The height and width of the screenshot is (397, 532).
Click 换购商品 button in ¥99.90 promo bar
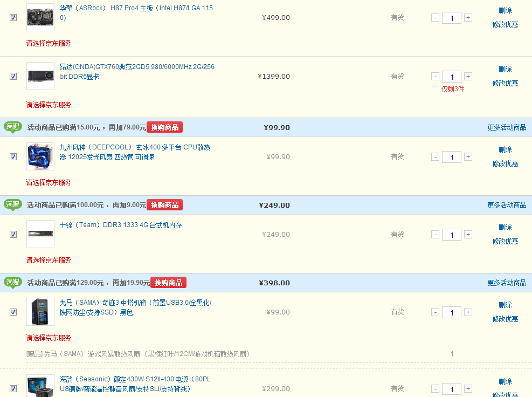(x=164, y=127)
